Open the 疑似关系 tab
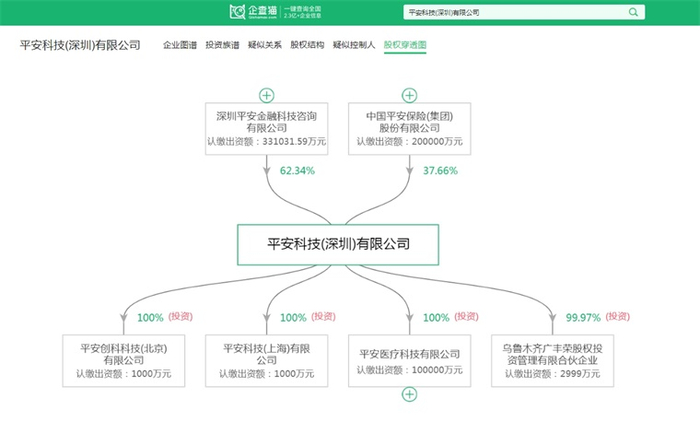This screenshot has height=423, width=700. (x=265, y=45)
